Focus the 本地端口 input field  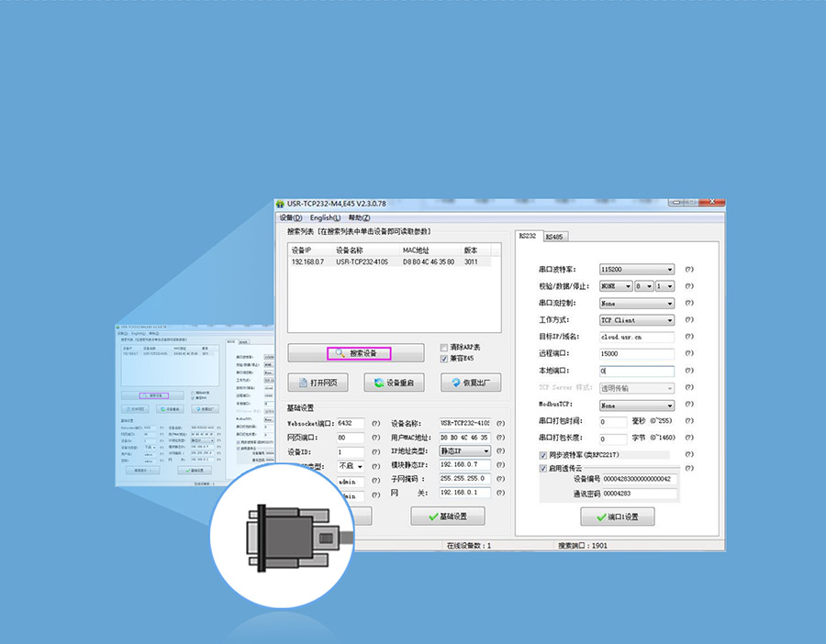coord(637,372)
